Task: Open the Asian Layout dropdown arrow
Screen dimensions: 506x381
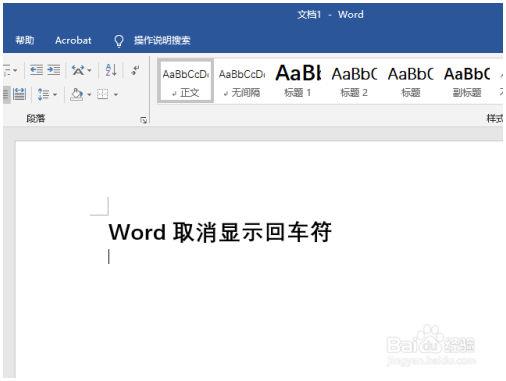Action: [x=90, y=70]
